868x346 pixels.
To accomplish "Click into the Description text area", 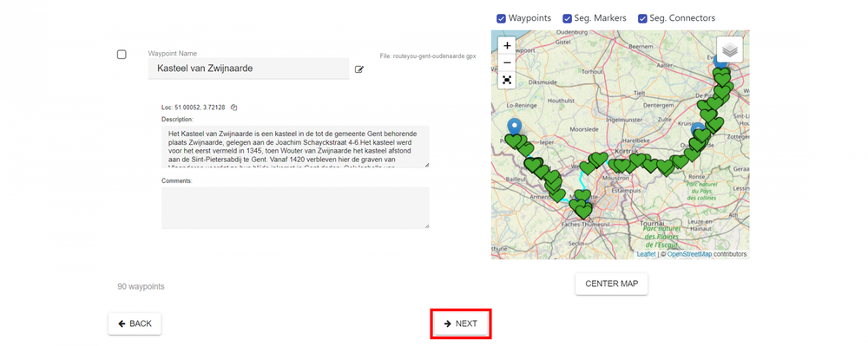I will tap(296, 147).
